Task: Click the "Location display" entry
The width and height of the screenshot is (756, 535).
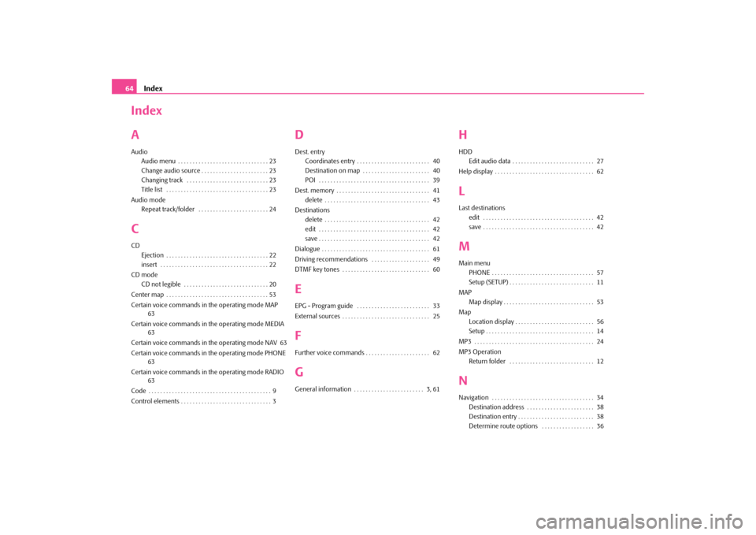Action: (491, 321)
